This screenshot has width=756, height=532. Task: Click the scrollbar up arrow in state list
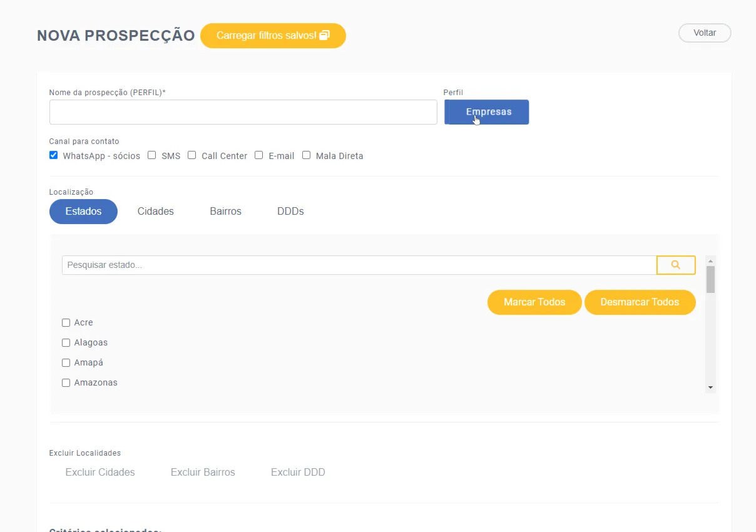pos(710,260)
